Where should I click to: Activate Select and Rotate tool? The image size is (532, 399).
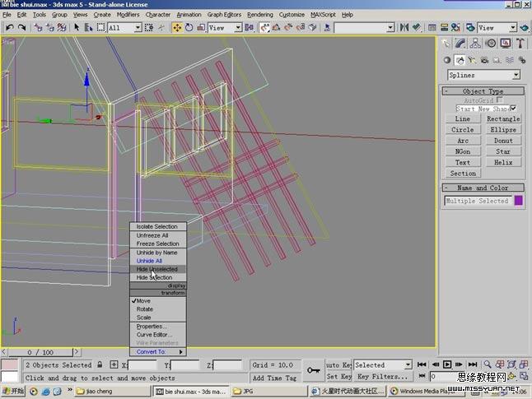(189, 27)
